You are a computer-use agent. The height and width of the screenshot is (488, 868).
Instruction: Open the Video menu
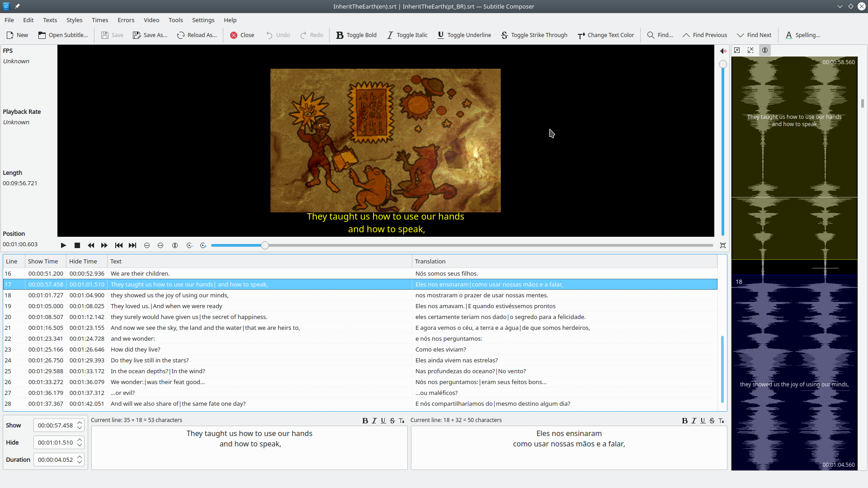151,20
